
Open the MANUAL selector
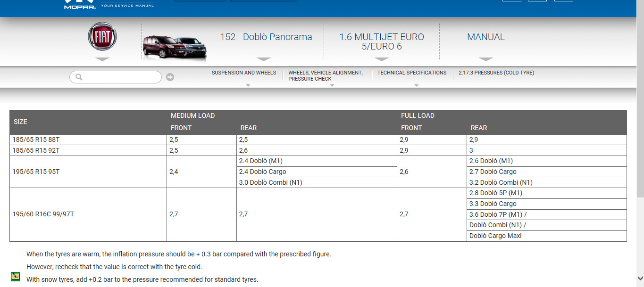486,37
